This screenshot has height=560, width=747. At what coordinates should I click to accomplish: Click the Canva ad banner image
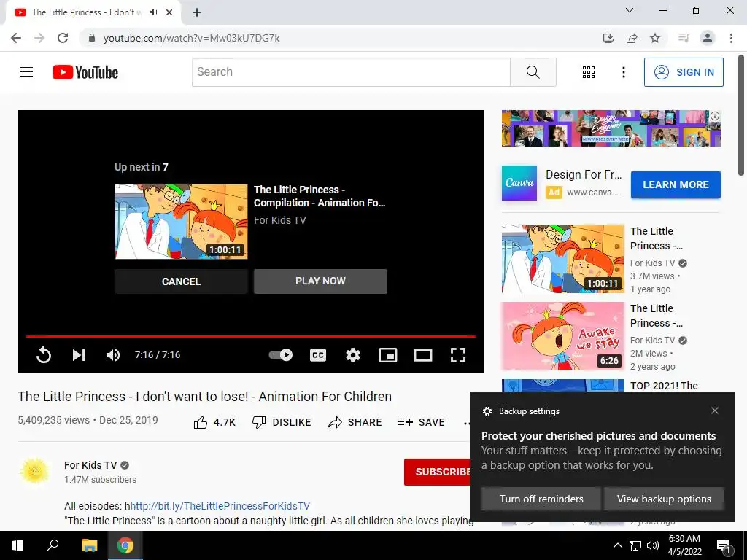pyautogui.click(x=611, y=128)
